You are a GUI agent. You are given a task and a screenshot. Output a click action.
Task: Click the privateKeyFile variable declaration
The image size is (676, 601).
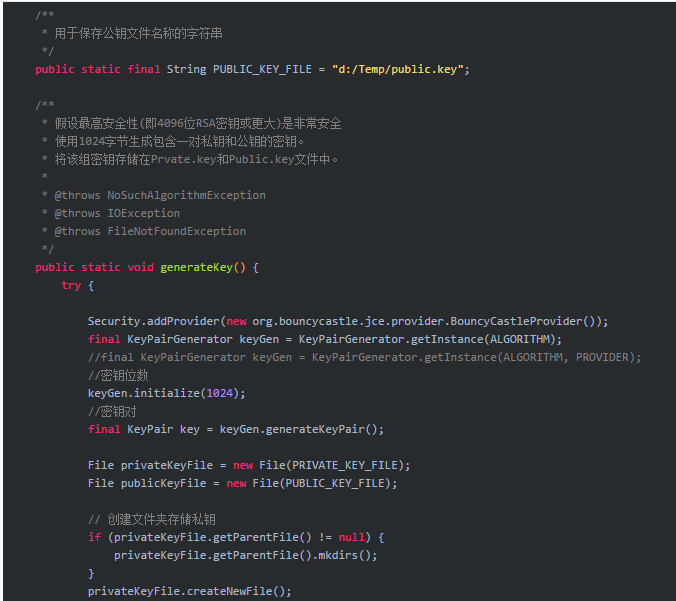pos(167,465)
